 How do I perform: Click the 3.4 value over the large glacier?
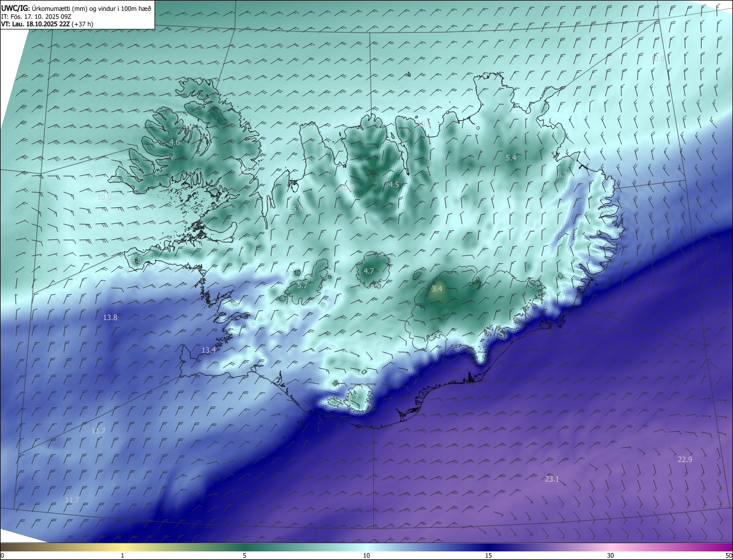[x=437, y=289]
